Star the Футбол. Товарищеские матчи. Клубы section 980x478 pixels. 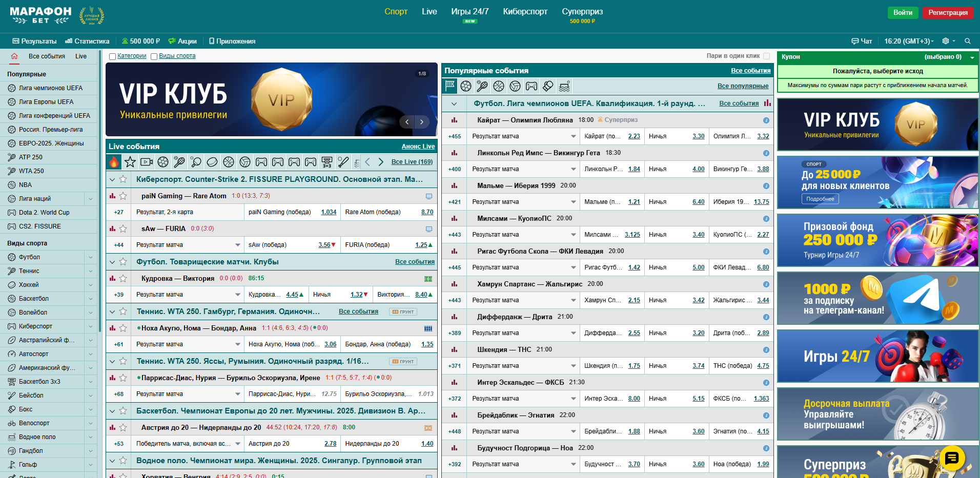pos(123,262)
